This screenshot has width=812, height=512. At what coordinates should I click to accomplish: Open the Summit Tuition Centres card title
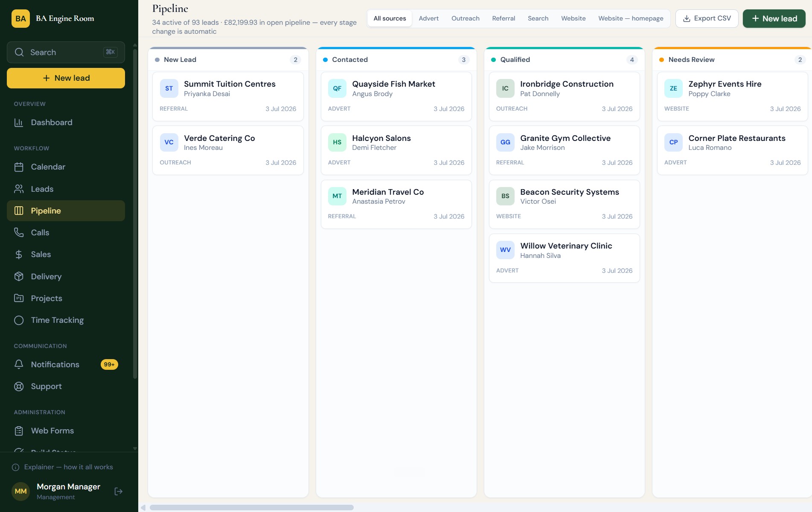(230, 84)
